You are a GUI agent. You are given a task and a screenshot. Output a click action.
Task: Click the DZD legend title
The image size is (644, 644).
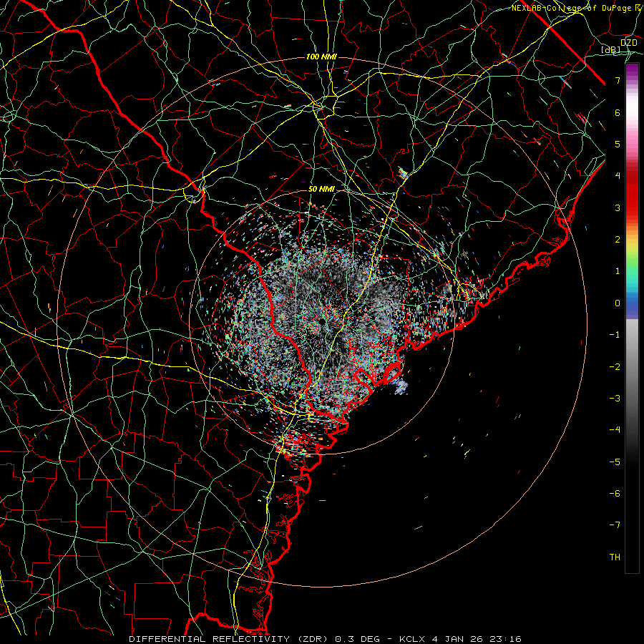(629, 43)
